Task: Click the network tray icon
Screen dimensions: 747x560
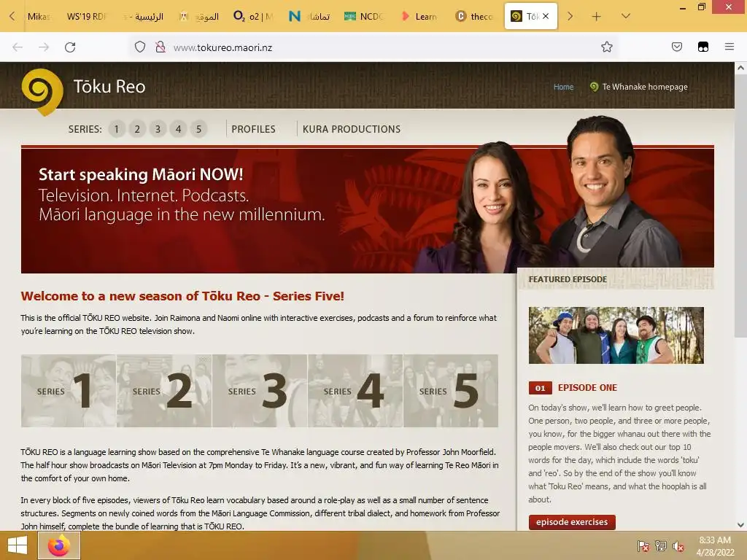Action: click(x=661, y=545)
